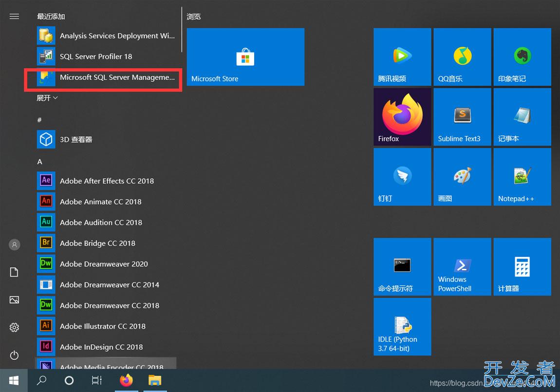Open Cortana circle on taskbar
This screenshot has width=560, height=392.
(69, 381)
